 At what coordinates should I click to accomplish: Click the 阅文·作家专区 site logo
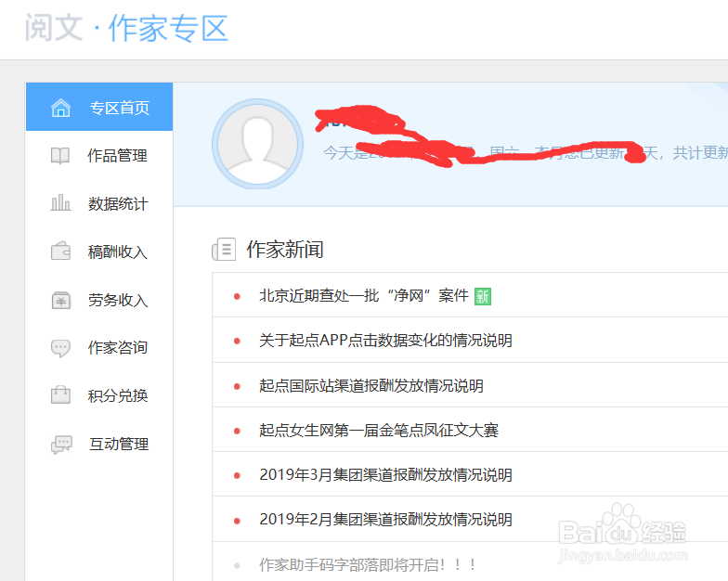(126, 28)
